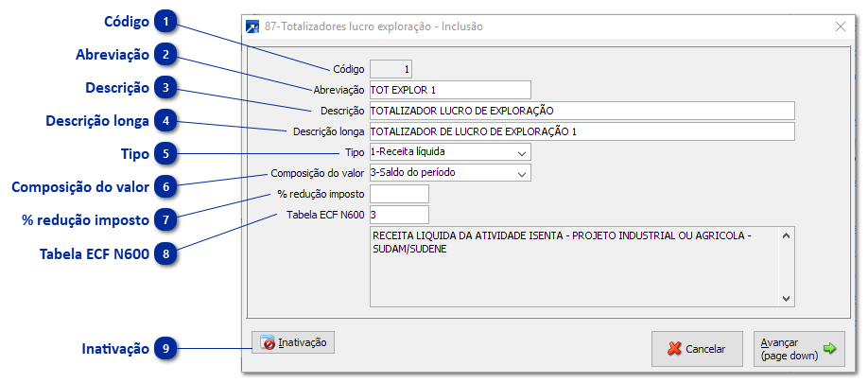This screenshot has width=868, height=383.
Task: Click the description text area scroll up arrow
Action: tap(787, 235)
